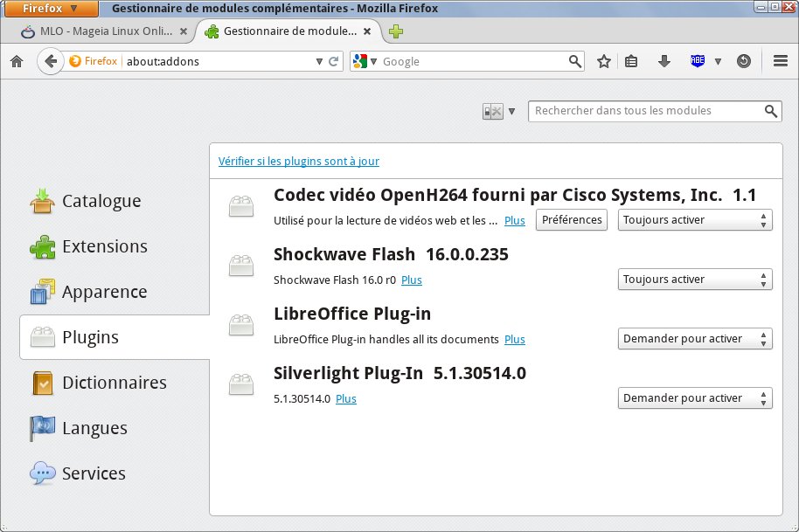The width and height of the screenshot is (799, 532).
Task: Open Adblock dropdown arrow
Action: click(x=718, y=62)
